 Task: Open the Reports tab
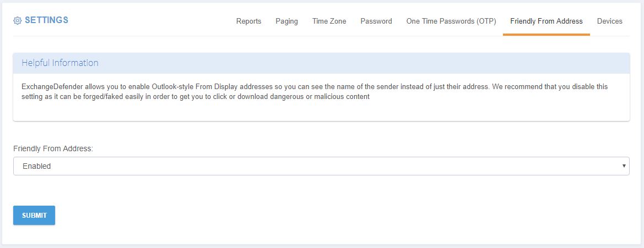coord(248,21)
